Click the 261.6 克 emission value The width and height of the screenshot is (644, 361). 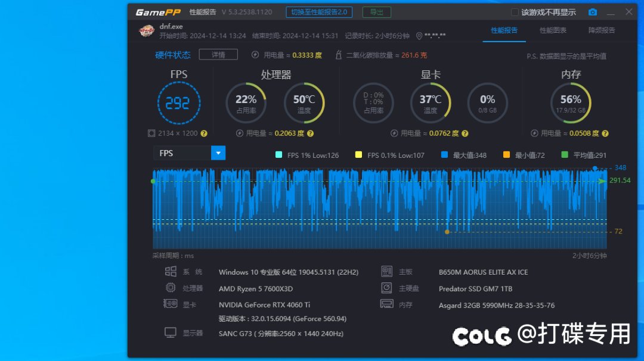pos(414,55)
